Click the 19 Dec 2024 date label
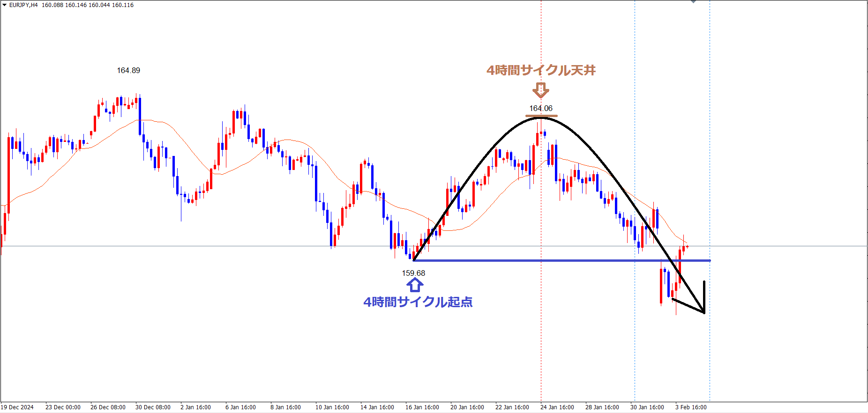Screen dimensions: 868x413 (17, 407)
